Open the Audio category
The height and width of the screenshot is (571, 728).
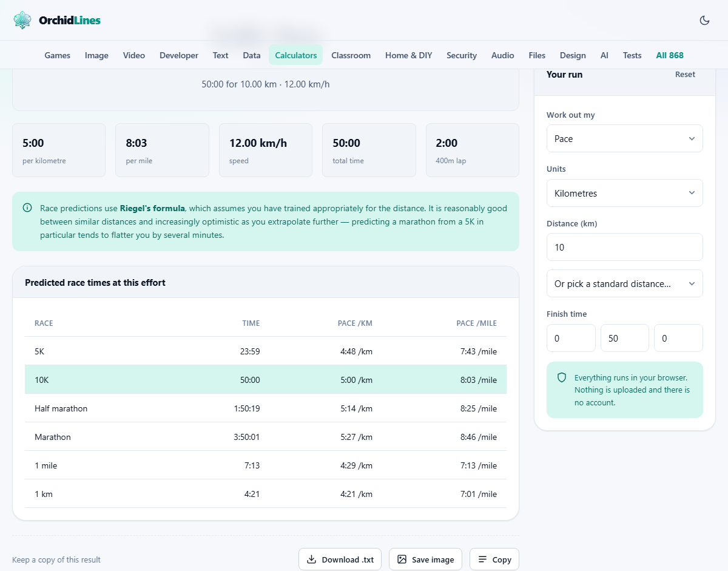point(503,55)
